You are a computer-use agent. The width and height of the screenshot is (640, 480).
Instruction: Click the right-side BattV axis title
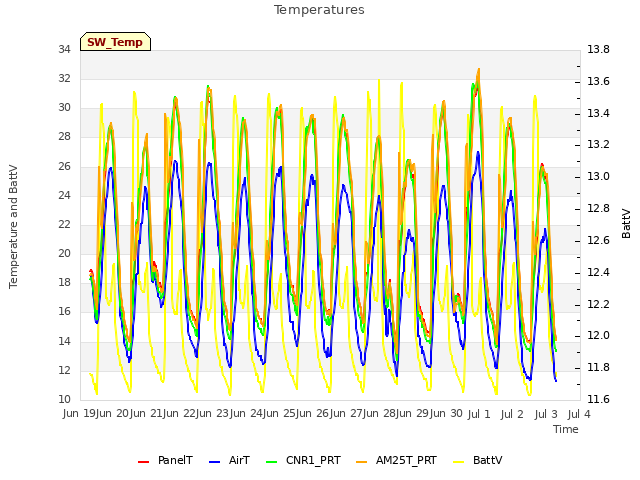[x=626, y=224]
